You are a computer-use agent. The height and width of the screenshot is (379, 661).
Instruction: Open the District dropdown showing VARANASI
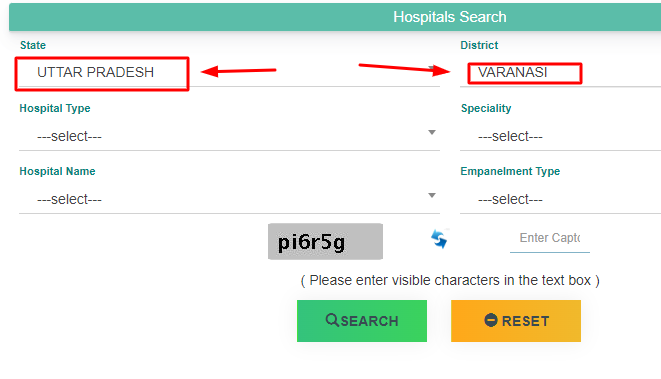tap(561, 73)
